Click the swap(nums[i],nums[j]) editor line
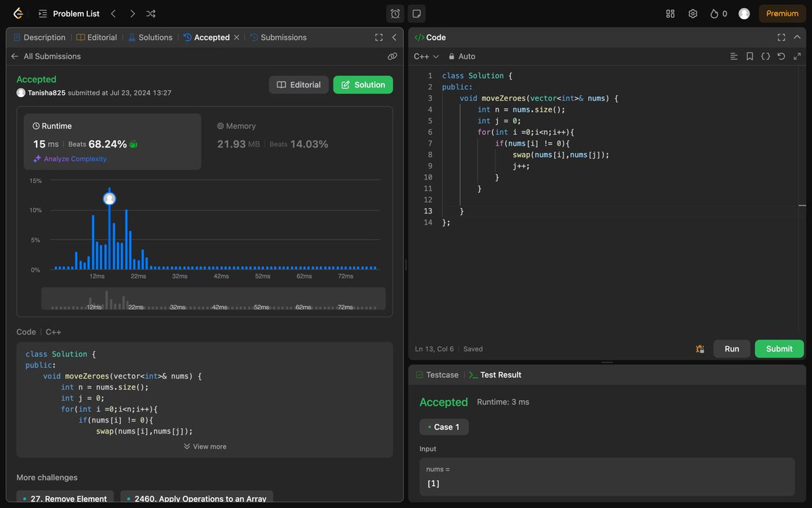Viewport: 812px width, 508px height. [561, 154]
